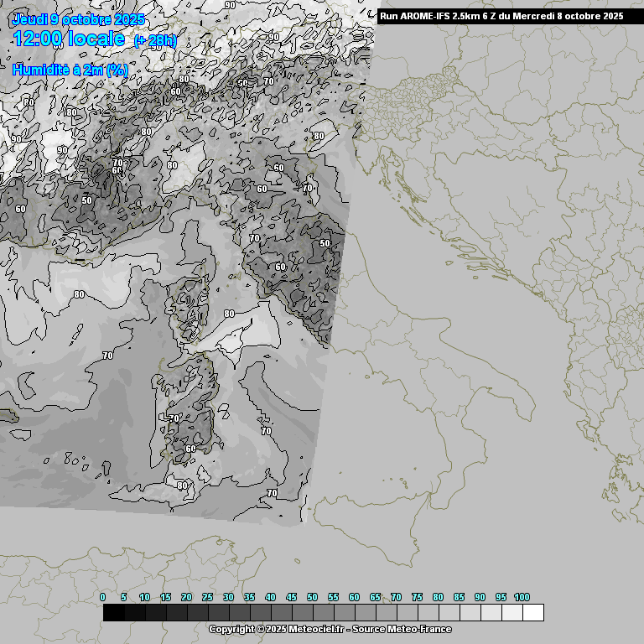Click the "100" label above the legend
This screenshot has height=644, width=644.
pyautogui.click(x=522, y=597)
